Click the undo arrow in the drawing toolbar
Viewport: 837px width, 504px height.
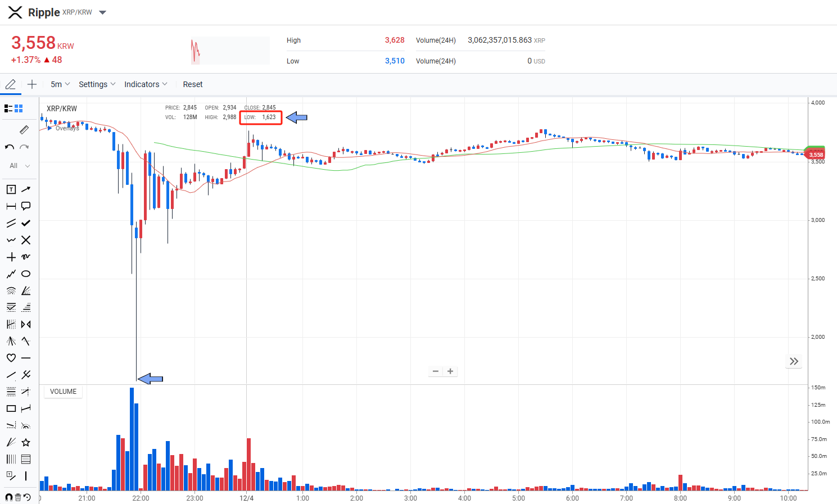click(x=9, y=147)
